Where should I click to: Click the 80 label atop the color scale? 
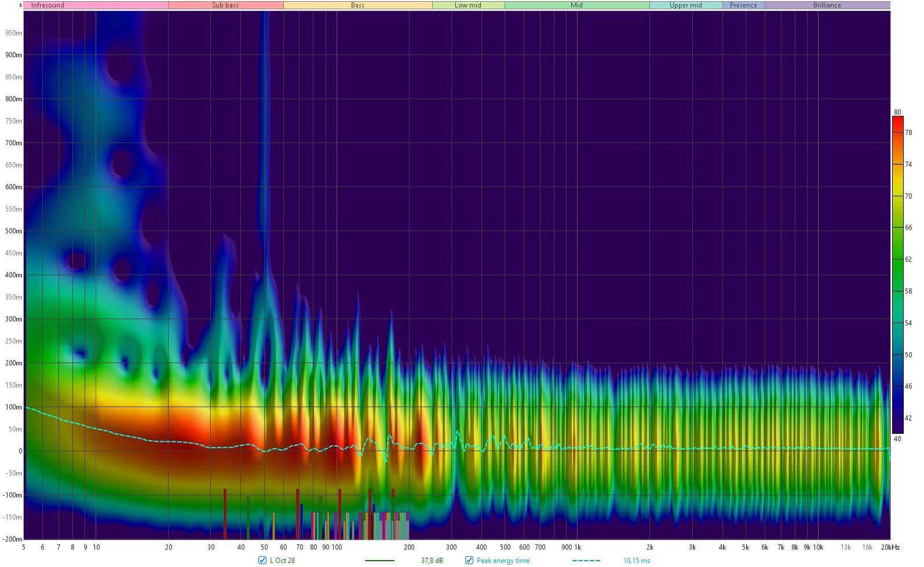pos(897,112)
